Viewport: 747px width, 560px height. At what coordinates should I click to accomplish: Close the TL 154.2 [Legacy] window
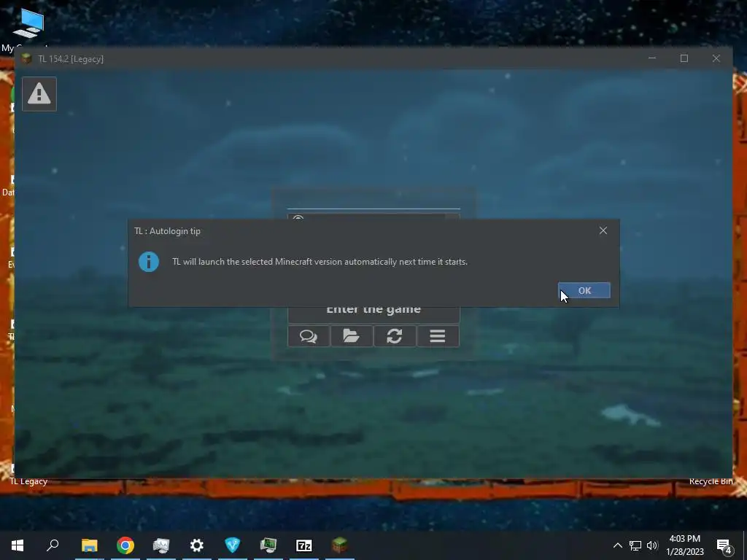716,58
